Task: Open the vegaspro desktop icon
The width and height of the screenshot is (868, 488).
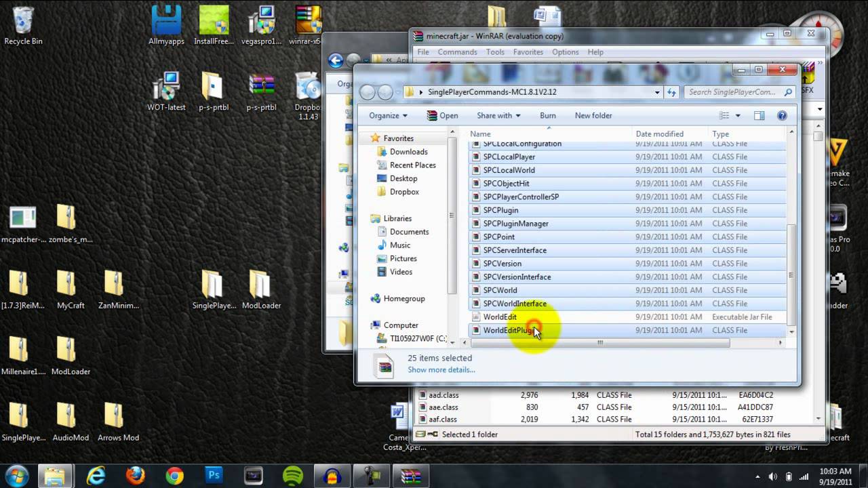Action: pos(261,26)
